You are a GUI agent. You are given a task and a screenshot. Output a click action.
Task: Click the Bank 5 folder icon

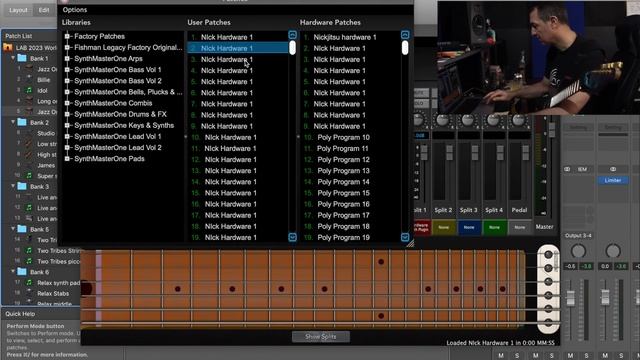click(22, 229)
